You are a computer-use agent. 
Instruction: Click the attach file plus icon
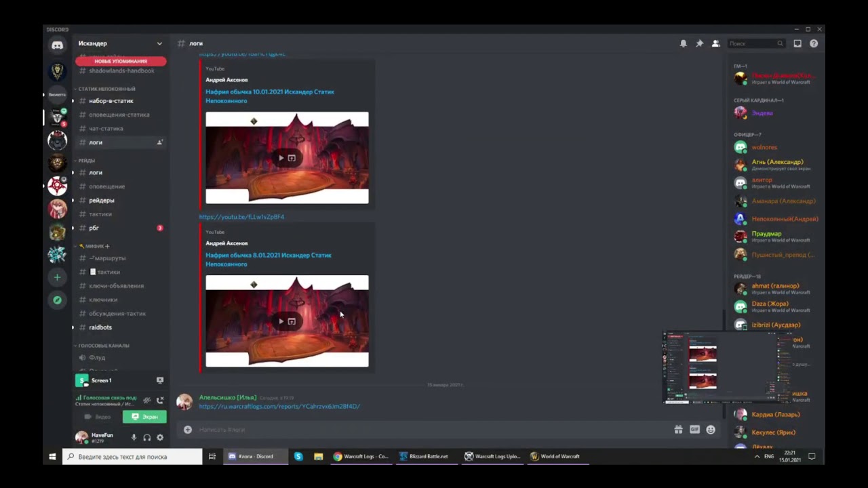click(x=188, y=430)
